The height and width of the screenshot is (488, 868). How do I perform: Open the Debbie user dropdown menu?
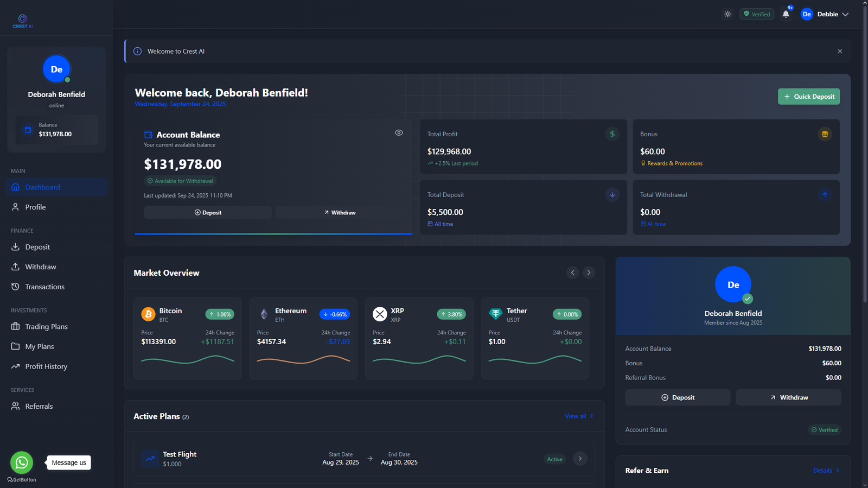[x=825, y=15]
